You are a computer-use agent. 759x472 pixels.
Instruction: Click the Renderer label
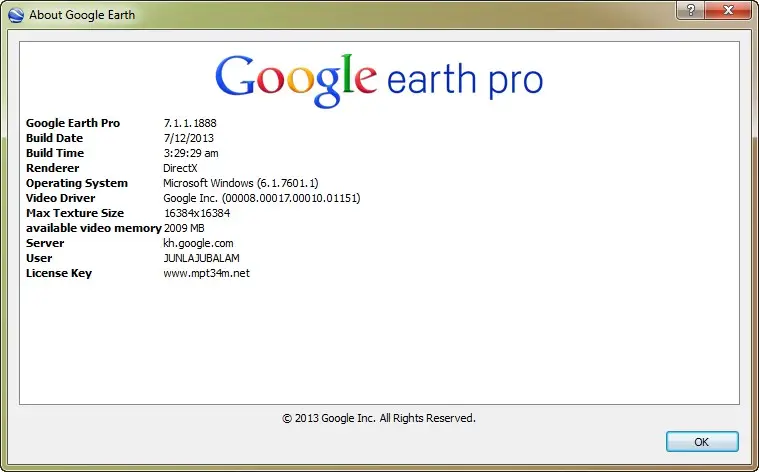[52, 168]
